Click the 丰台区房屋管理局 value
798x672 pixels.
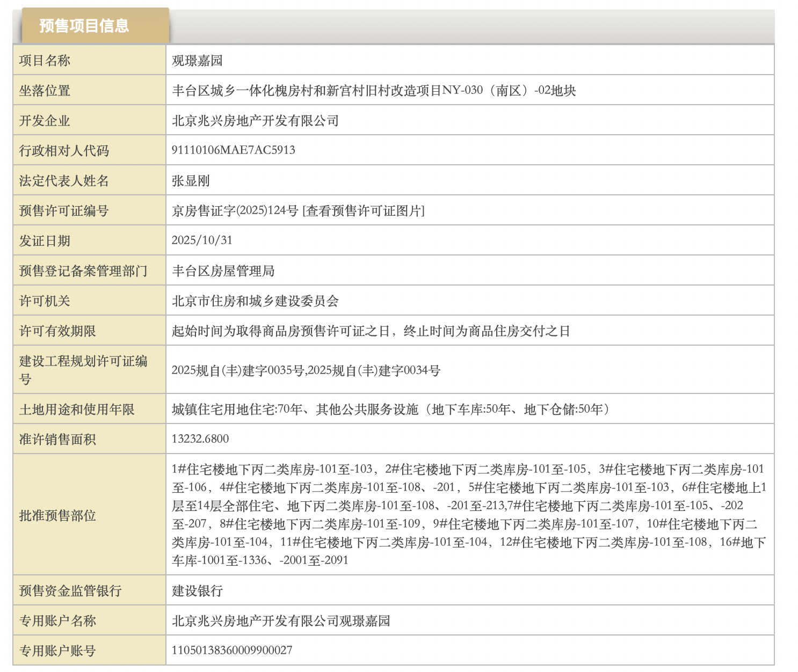point(223,271)
